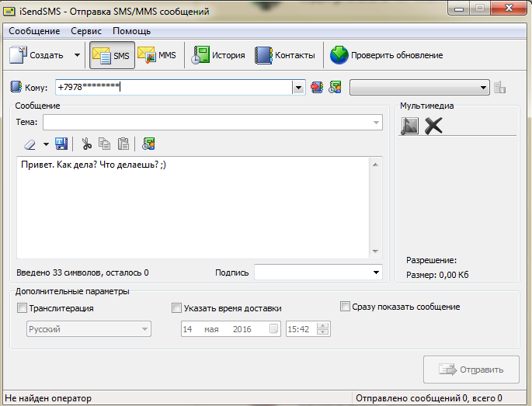Click the Создать new message icon
This screenshot has width=532, height=406.
pos(18,55)
